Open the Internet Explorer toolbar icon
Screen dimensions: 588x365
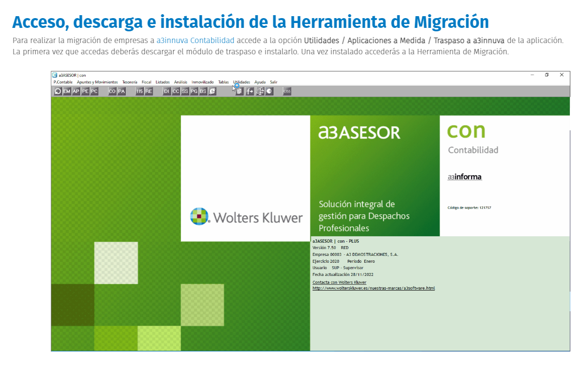click(x=212, y=91)
